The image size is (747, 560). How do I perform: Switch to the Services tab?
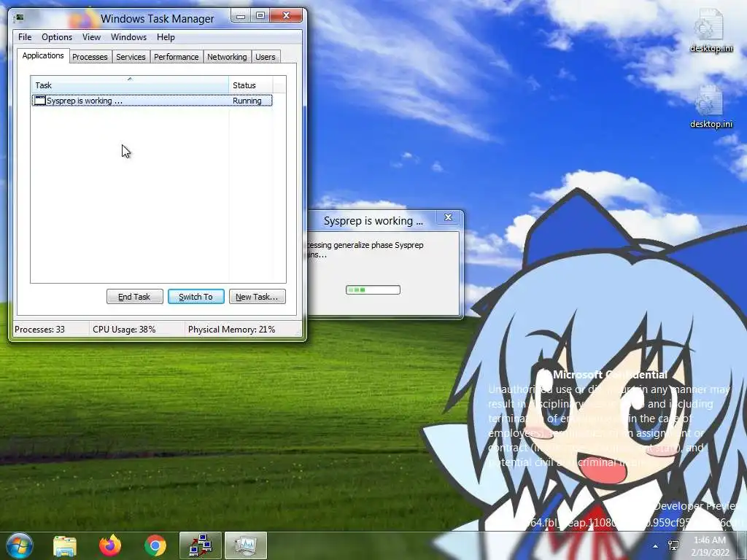click(x=131, y=57)
